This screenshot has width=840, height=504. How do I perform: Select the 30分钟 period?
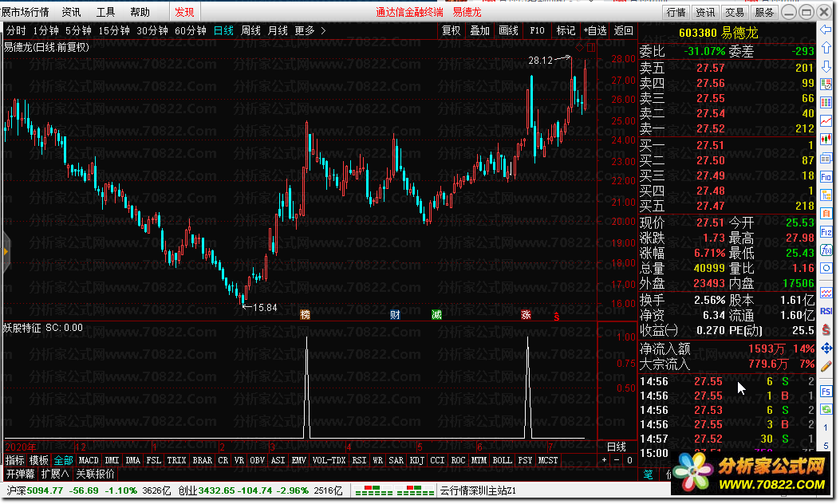tap(152, 30)
